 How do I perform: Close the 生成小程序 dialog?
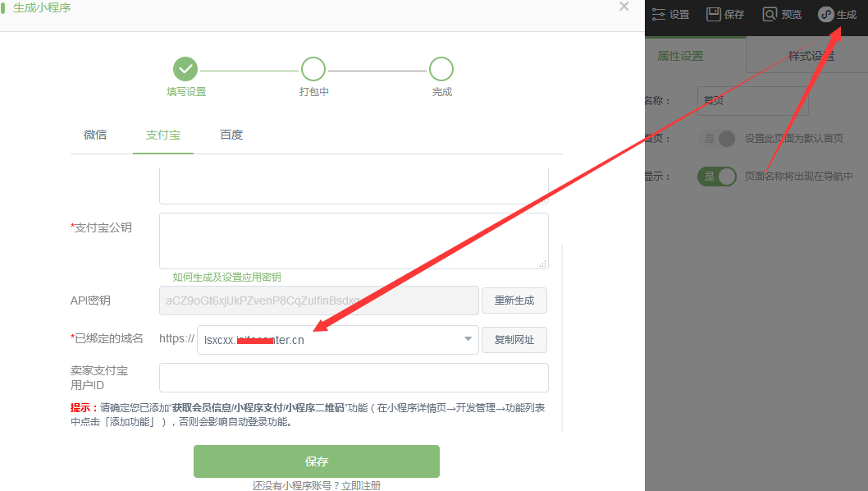click(x=624, y=7)
